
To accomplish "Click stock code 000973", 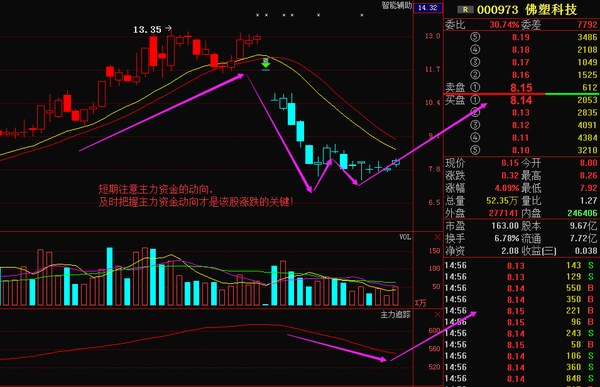I will tap(497, 10).
